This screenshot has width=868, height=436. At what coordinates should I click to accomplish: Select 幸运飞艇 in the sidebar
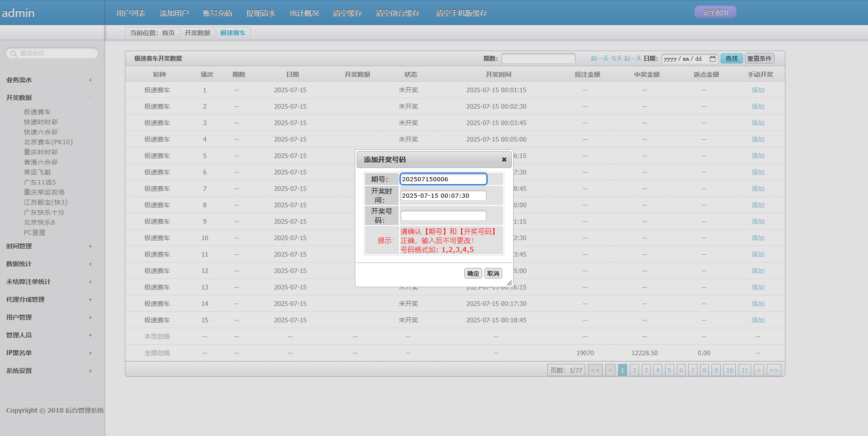point(37,172)
